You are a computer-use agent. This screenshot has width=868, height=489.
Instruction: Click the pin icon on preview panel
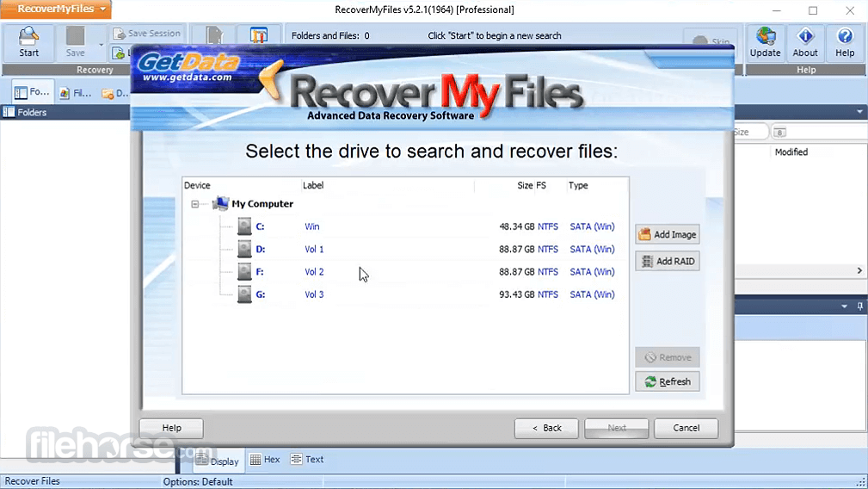coord(859,306)
